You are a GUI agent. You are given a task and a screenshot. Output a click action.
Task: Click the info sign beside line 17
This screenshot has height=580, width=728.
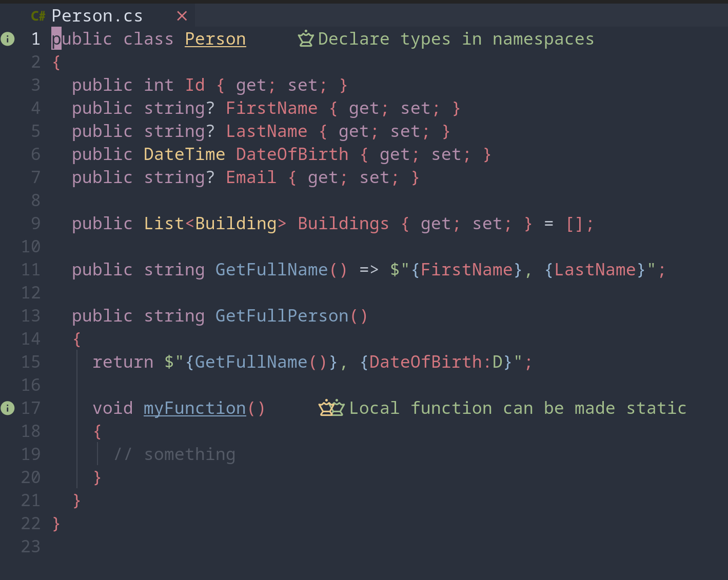click(8, 408)
